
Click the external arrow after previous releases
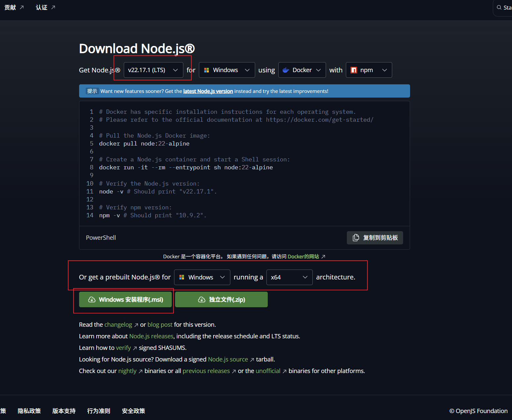coord(234,372)
